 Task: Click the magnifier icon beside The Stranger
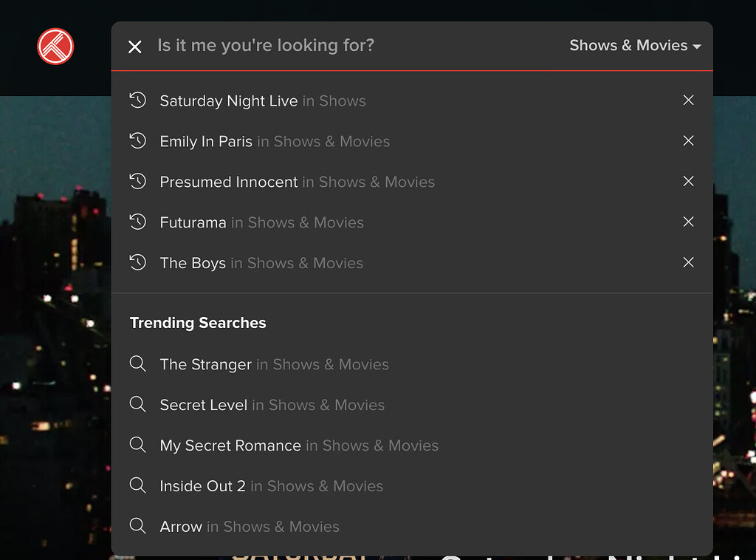click(x=138, y=363)
